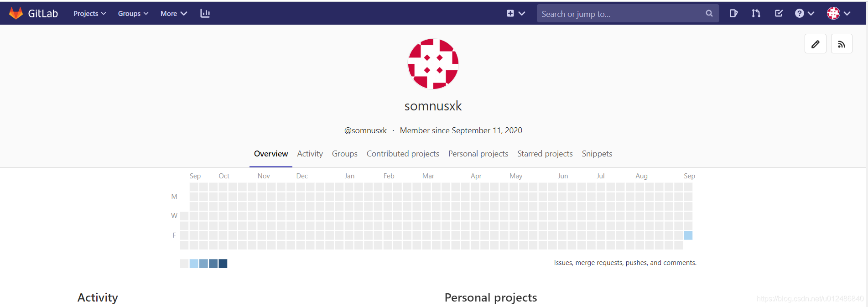Click the light blue legend swatch
The image size is (868, 307).
tap(194, 264)
